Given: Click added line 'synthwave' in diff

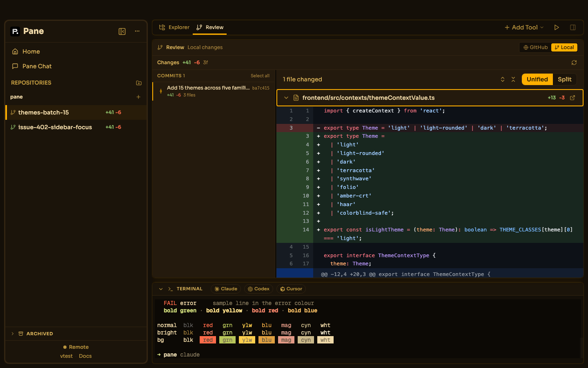Looking at the screenshot, I should 430,179.
